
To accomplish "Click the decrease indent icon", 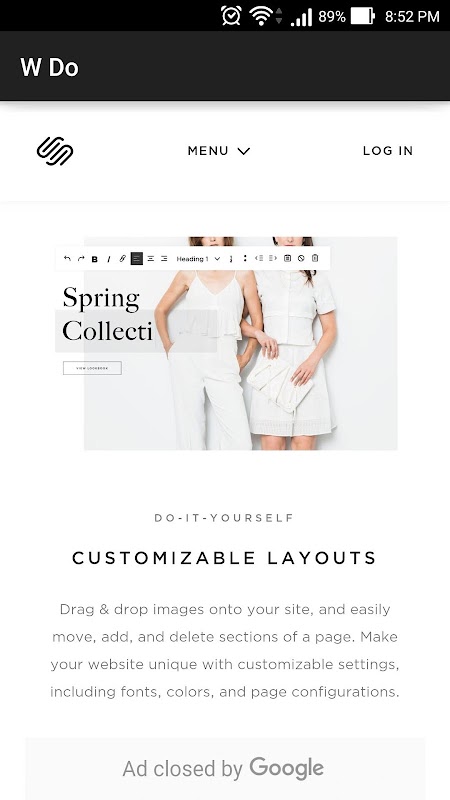I will pyautogui.click(x=259, y=258).
